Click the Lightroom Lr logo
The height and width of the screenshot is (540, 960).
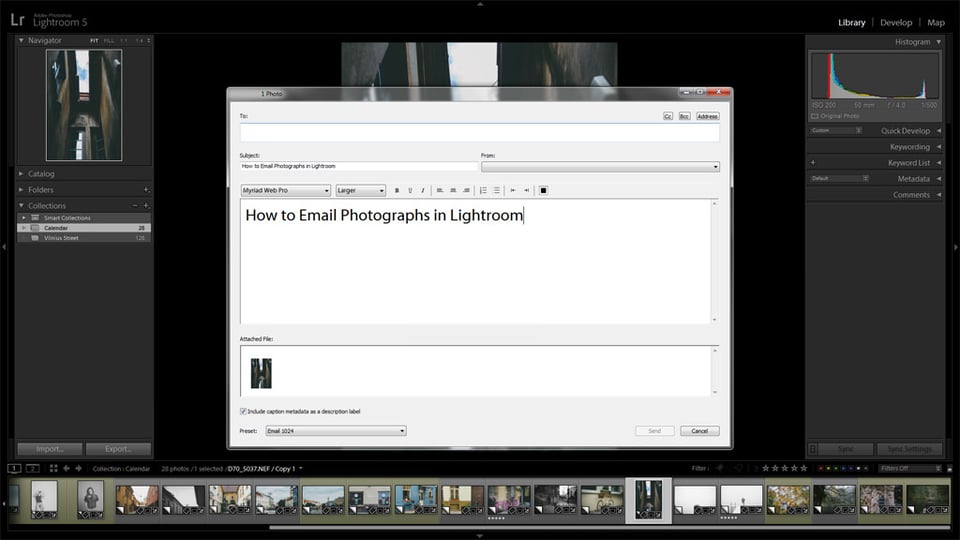tap(18, 20)
